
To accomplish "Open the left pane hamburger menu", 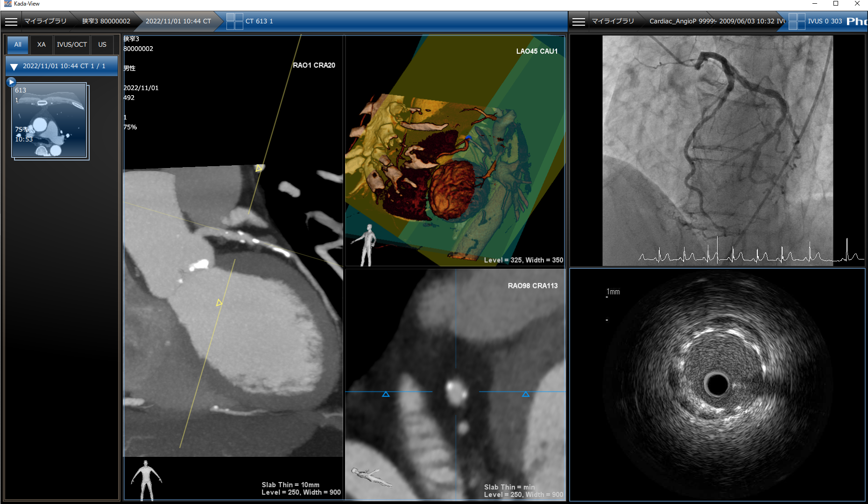I will (x=11, y=21).
